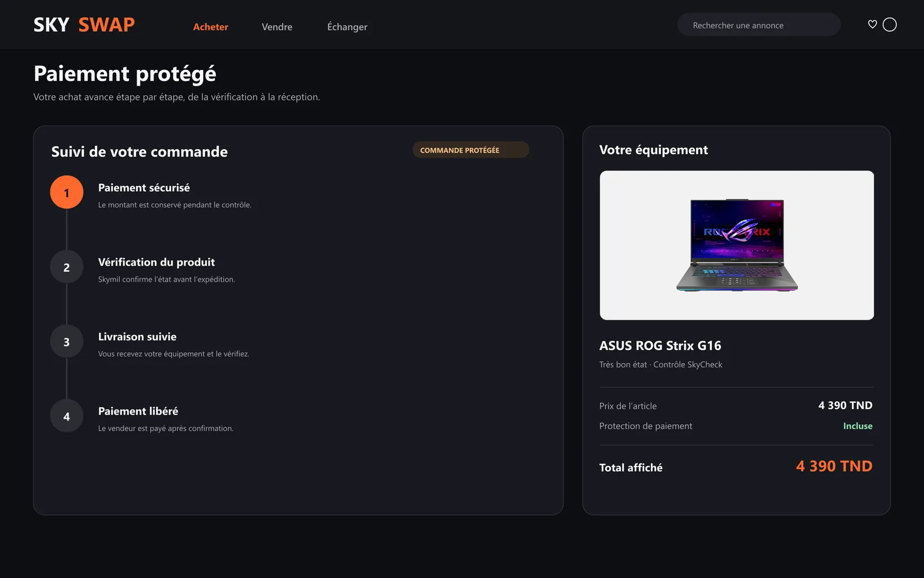Image resolution: width=924 pixels, height=578 pixels.
Task: Select step 4 circle indicator
Action: (67, 416)
